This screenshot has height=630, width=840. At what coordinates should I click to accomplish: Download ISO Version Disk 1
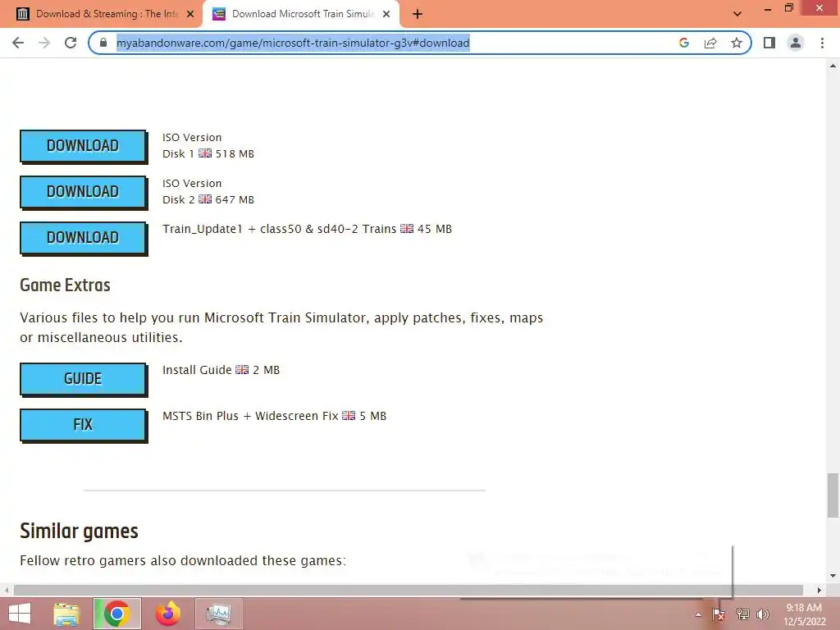coord(83,146)
